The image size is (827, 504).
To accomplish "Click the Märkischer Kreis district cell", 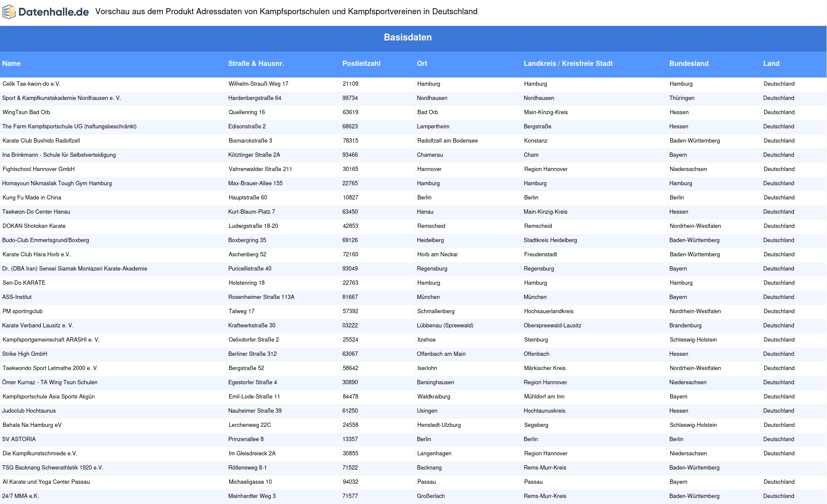I will pos(544,368).
